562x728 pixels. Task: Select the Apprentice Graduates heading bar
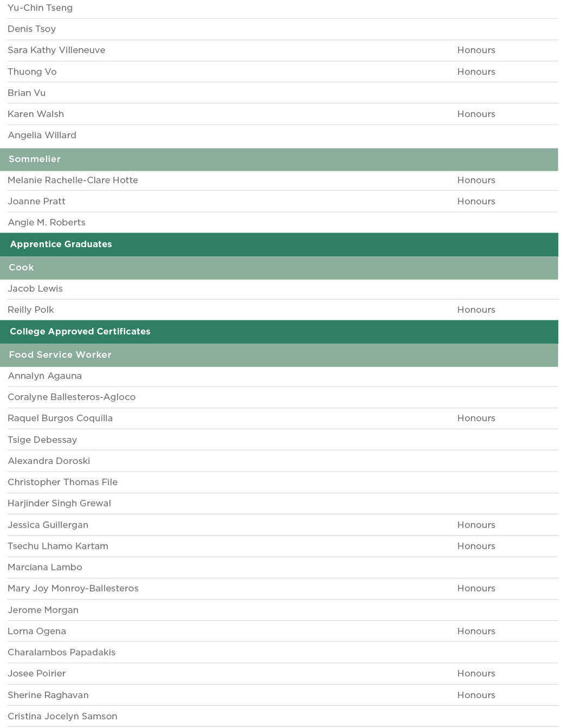point(61,244)
